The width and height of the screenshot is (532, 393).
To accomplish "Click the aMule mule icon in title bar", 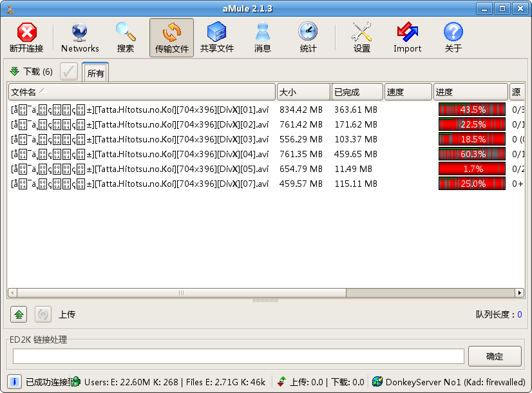I will 10,9.
